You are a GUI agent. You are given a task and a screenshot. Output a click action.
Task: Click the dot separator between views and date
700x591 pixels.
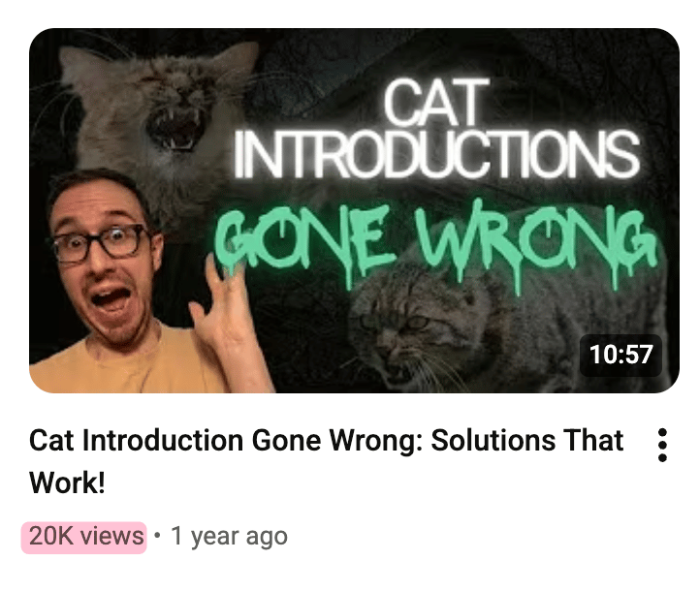tap(157, 535)
